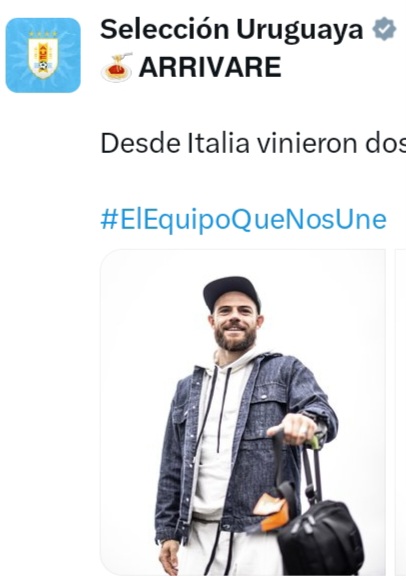The width and height of the screenshot is (406, 580).
Task: Click the ARRIVARE heading text
Action: (210, 67)
